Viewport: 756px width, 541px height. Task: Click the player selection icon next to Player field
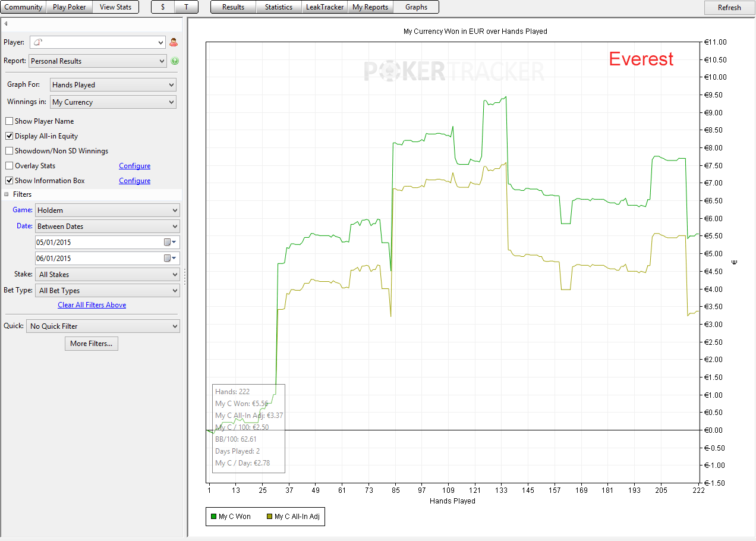(174, 42)
